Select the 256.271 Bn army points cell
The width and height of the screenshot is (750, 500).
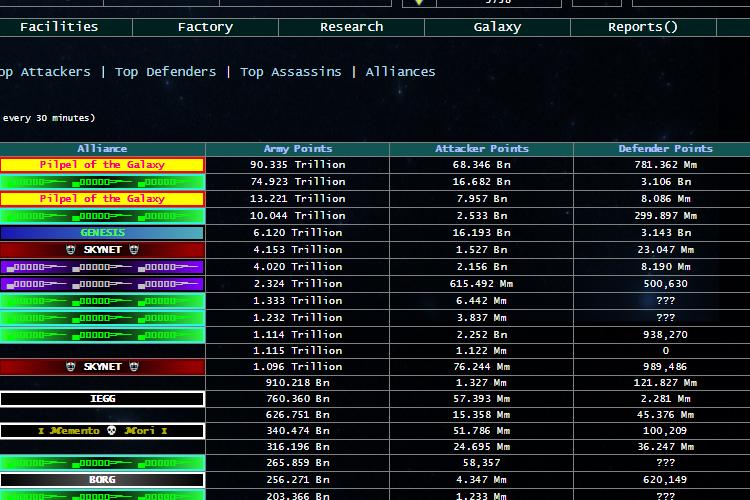click(x=298, y=479)
